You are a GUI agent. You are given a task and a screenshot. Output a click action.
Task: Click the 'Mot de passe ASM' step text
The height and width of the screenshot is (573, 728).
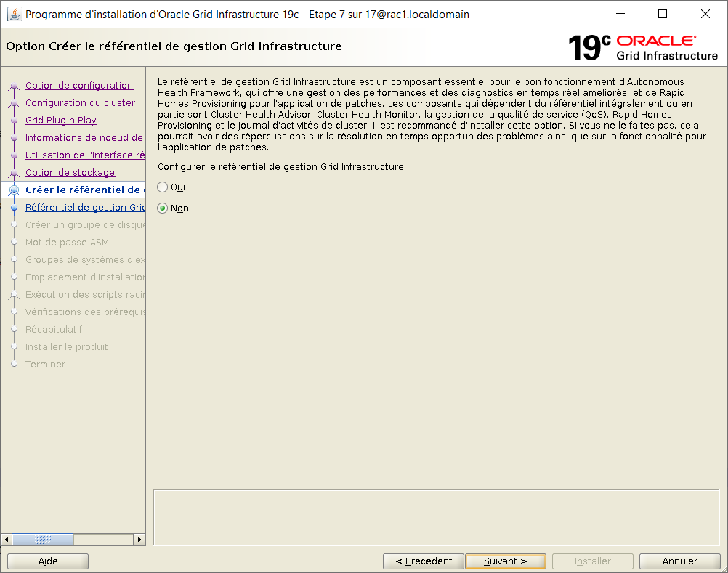pos(68,242)
